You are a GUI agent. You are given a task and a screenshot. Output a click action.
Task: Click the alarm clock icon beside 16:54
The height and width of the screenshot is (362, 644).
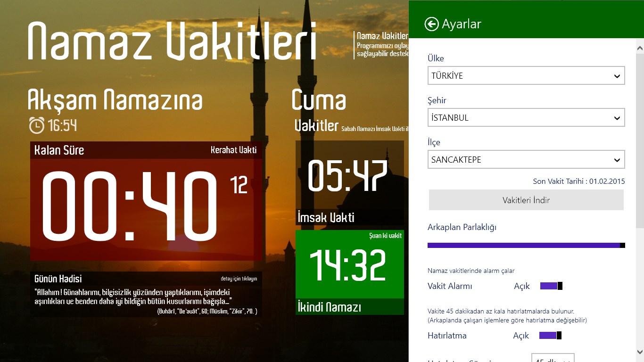(37, 125)
